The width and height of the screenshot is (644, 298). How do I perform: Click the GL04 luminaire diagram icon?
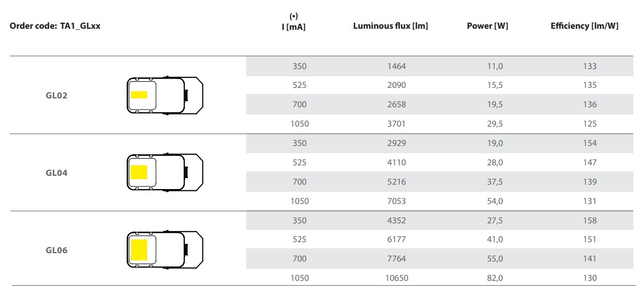165,172
